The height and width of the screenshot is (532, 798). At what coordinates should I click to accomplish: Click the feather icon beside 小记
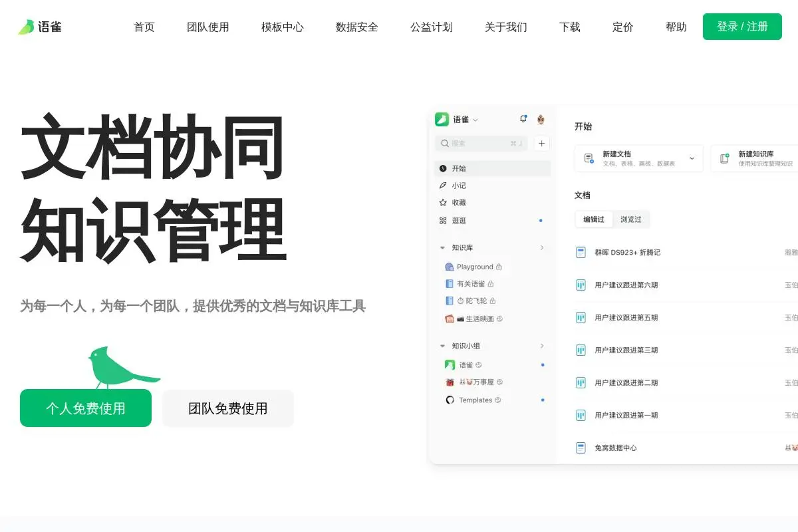[443, 186]
